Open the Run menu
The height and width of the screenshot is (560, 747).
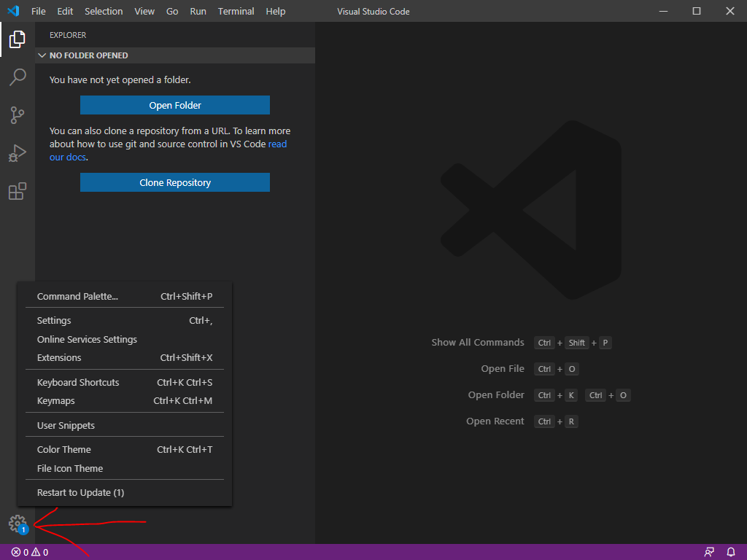click(198, 11)
